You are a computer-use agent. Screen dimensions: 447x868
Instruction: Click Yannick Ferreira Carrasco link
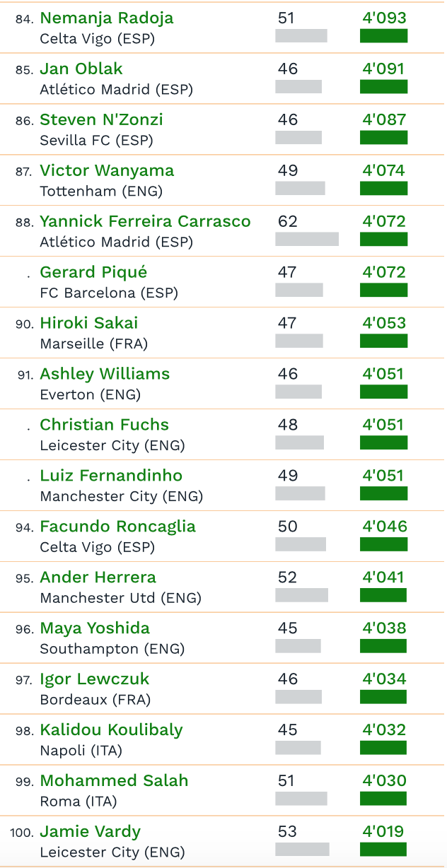[145, 222]
